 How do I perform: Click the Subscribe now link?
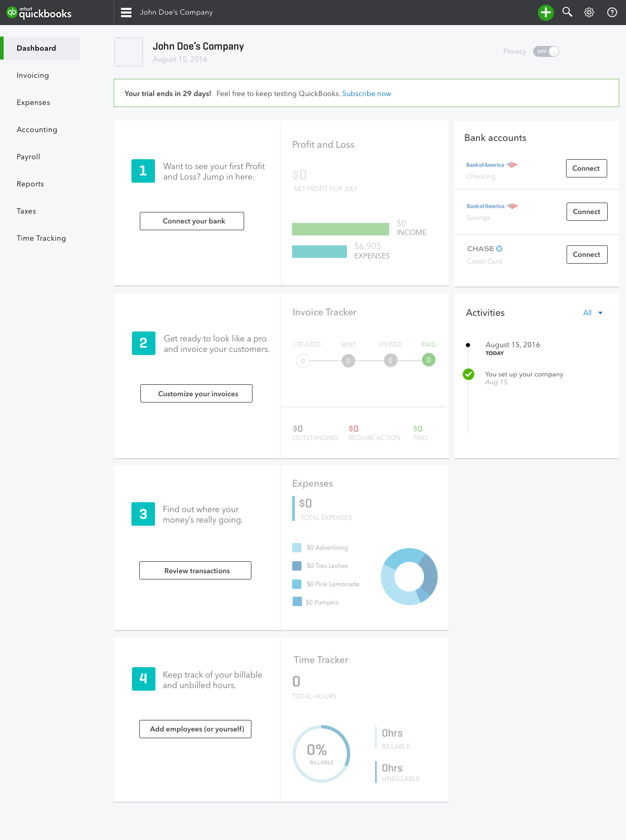[367, 94]
